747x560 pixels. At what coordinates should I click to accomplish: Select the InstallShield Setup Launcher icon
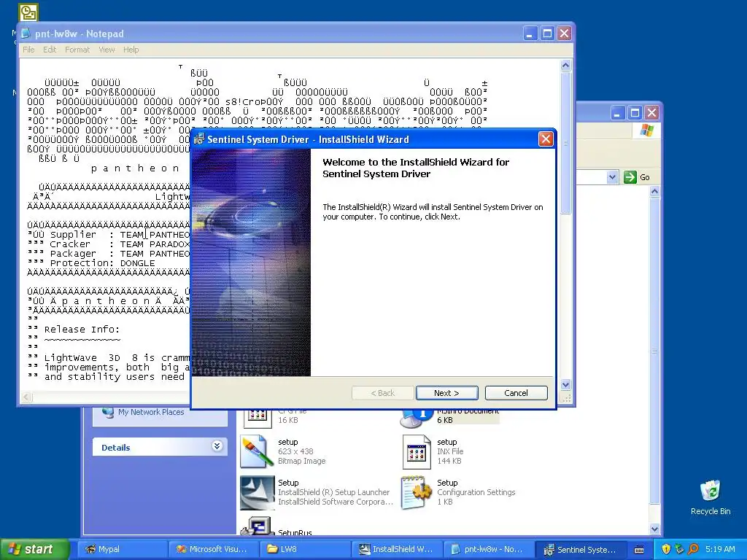(258, 492)
